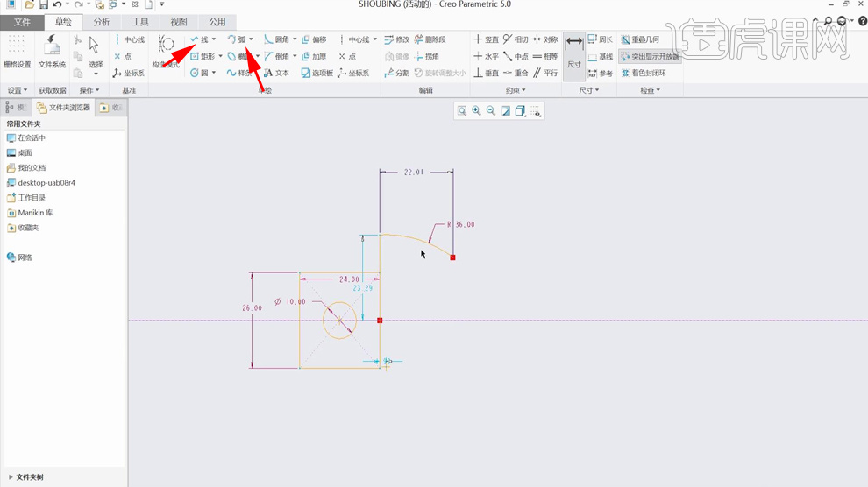Switch to the 文件夹浏览器 panel tab
Viewport: 868px width, 487px height.
click(x=64, y=107)
